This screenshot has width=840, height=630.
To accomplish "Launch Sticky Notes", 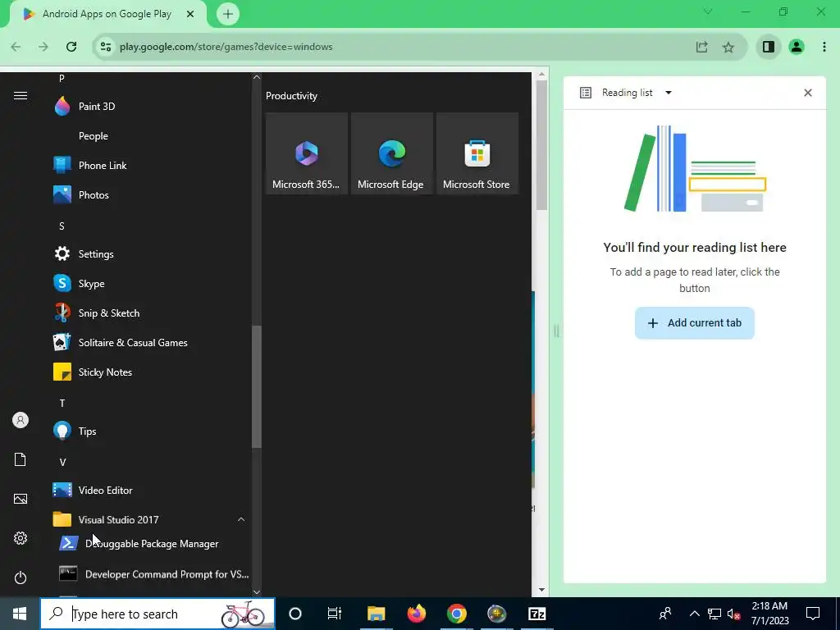I will (x=150, y=372).
